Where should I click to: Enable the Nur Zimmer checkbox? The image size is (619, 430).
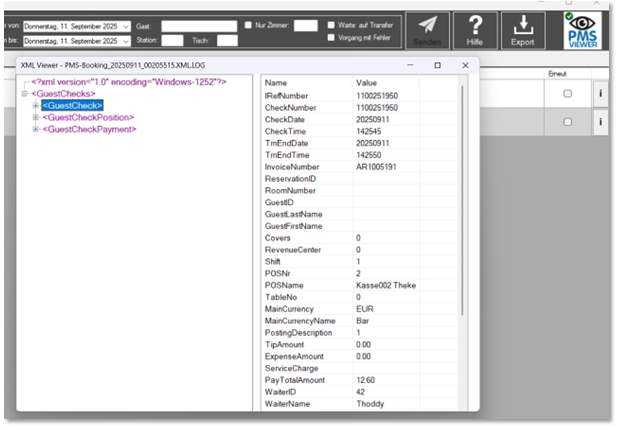[x=249, y=24]
